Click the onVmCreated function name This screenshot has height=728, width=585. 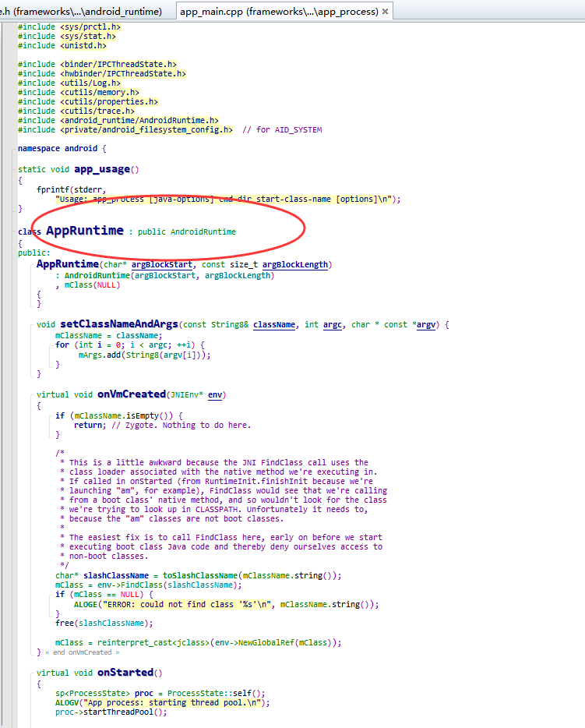tap(132, 394)
